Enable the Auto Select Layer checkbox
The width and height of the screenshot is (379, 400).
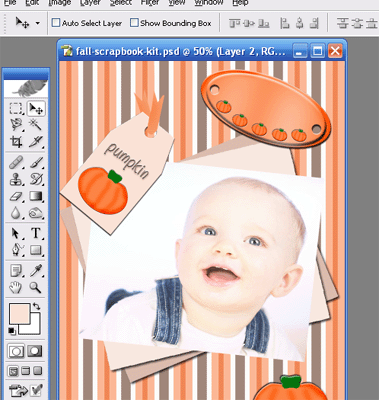(x=56, y=23)
